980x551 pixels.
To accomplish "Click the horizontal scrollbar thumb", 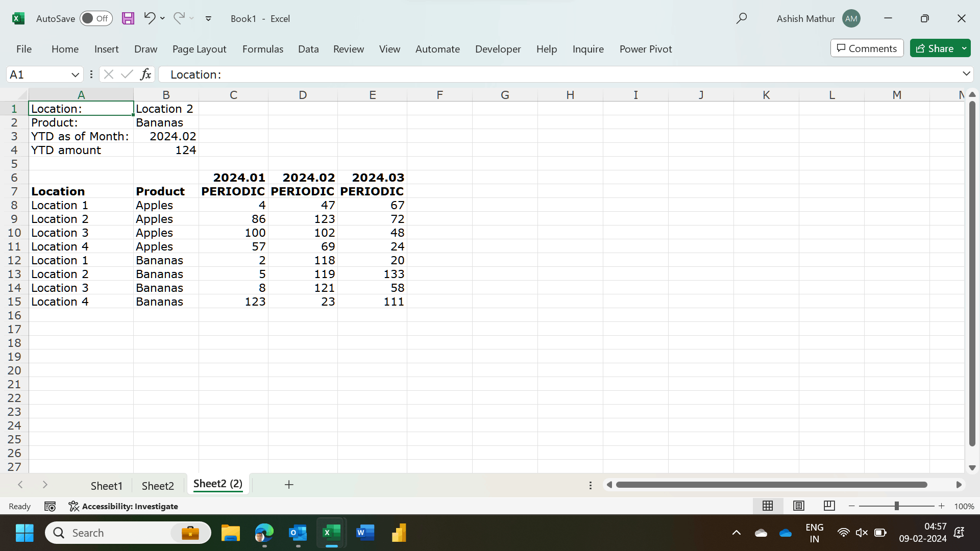I will [x=771, y=485].
